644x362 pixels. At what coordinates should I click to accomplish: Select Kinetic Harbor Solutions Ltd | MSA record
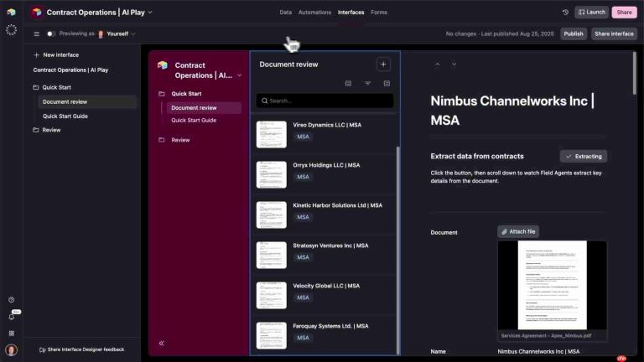[x=323, y=215]
